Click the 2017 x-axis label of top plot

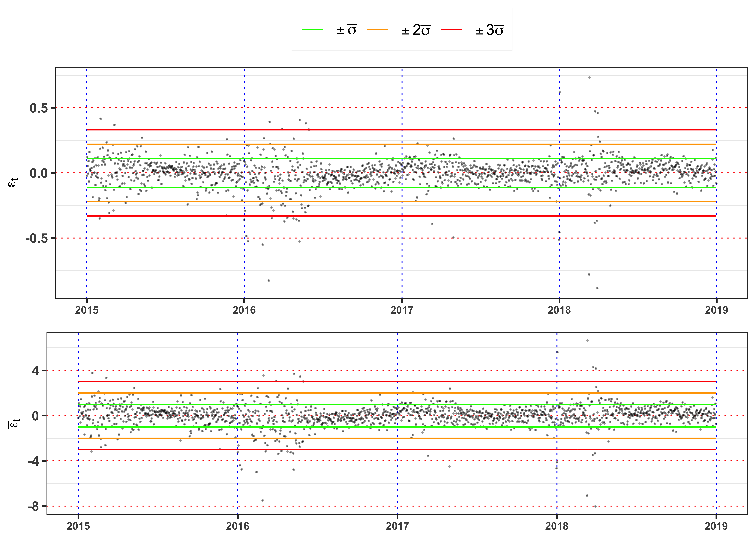[x=402, y=310]
